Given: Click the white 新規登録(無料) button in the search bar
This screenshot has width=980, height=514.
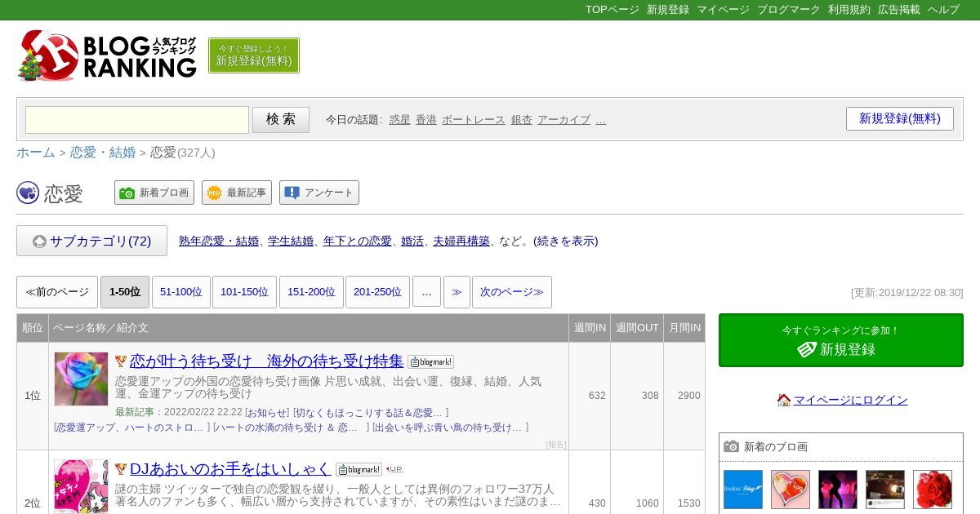Looking at the screenshot, I should point(900,118).
